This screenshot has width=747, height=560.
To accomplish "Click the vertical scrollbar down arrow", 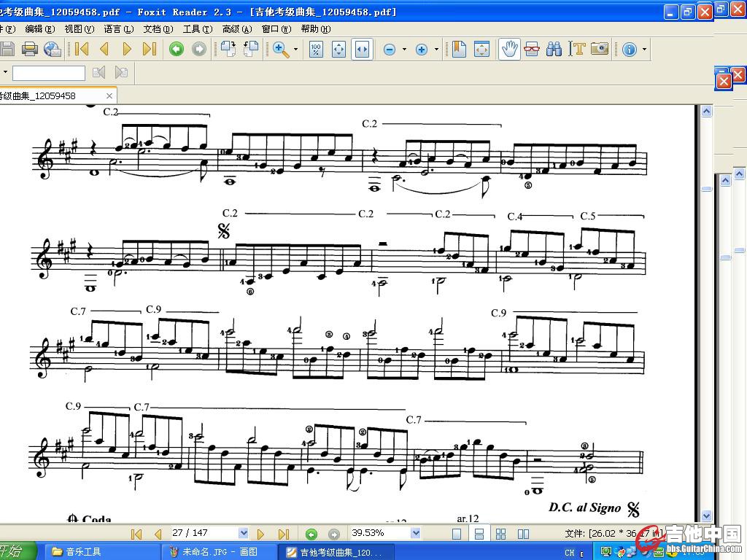I will point(706,516).
